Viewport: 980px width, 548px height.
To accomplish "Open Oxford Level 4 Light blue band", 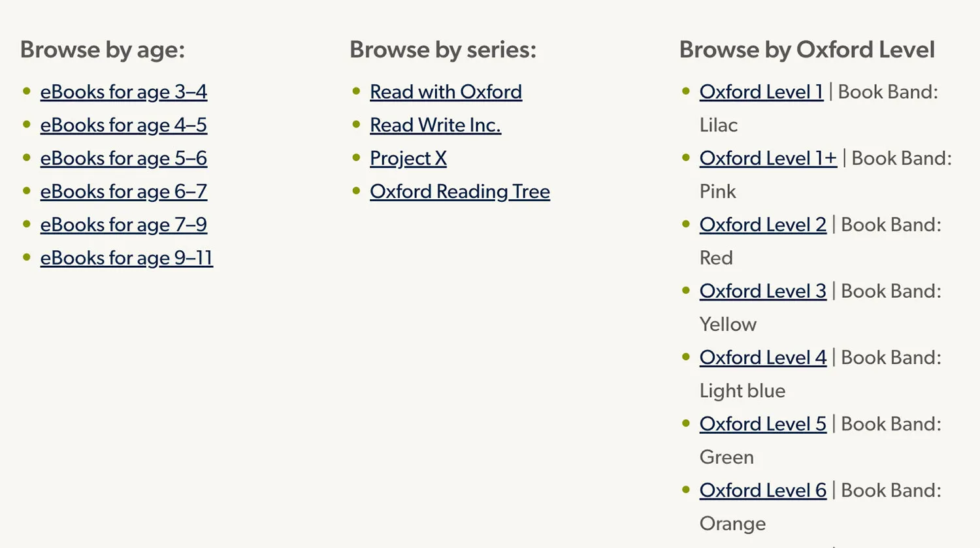I will click(x=762, y=358).
